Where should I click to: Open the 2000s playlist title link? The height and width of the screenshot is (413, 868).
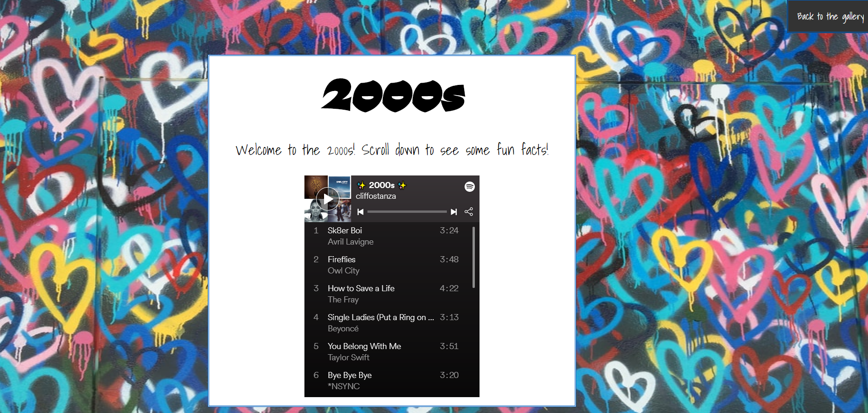coord(382,185)
